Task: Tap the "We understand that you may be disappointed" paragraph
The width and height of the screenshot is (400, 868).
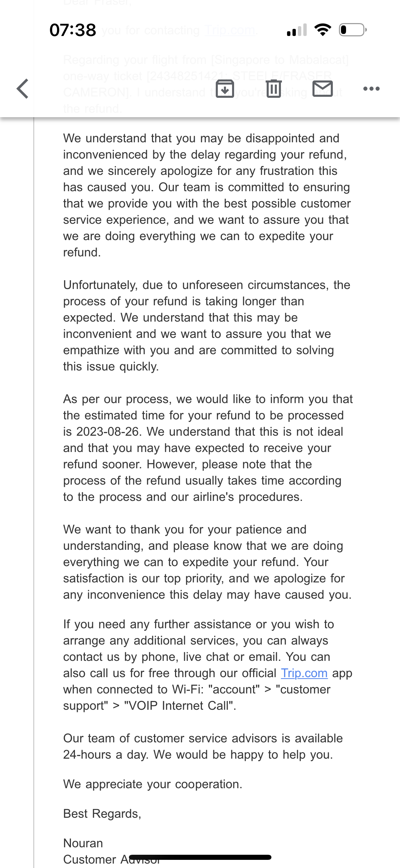Action: [207, 195]
